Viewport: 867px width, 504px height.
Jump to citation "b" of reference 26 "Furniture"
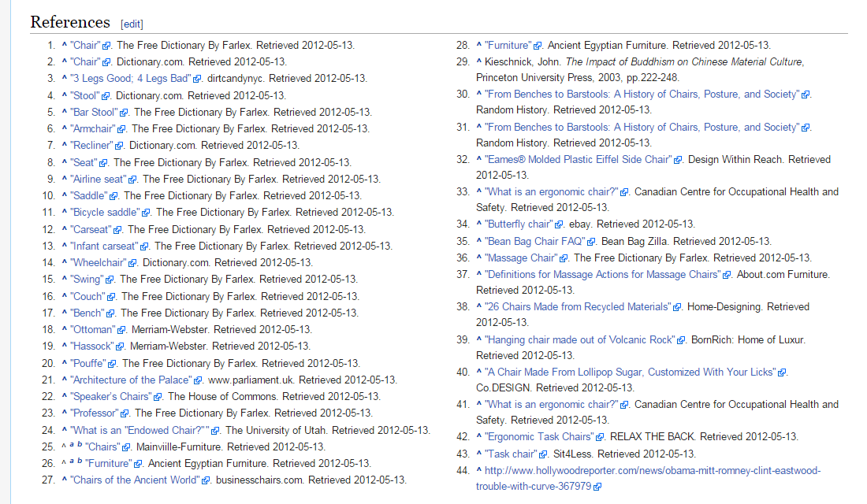(79, 462)
